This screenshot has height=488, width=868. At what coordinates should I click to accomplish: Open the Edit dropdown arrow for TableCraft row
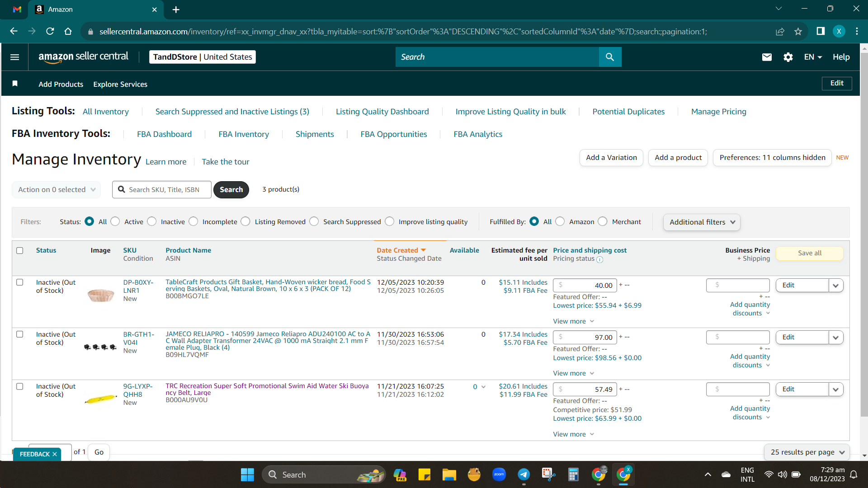point(836,286)
